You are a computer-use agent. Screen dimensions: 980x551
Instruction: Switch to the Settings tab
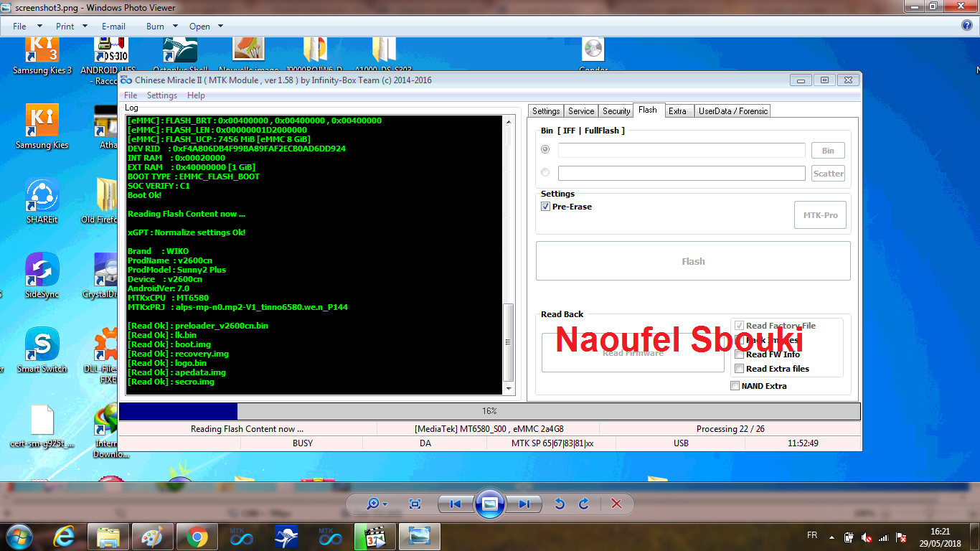546,110
